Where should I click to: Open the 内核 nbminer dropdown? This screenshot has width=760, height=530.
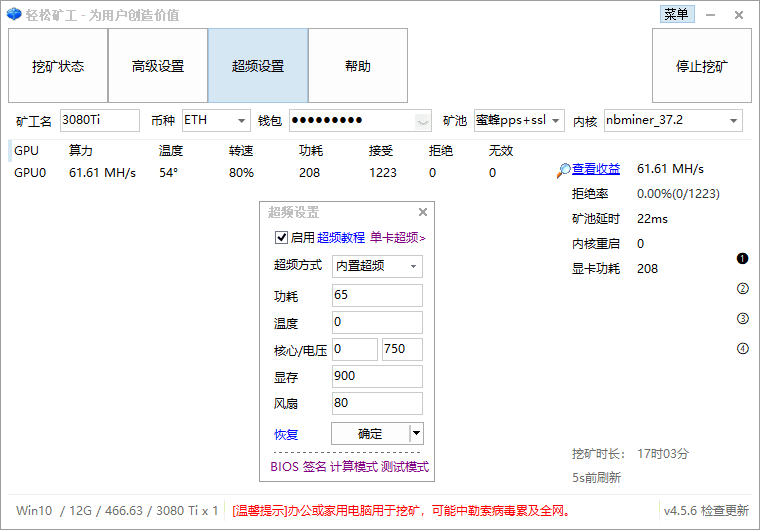733,121
